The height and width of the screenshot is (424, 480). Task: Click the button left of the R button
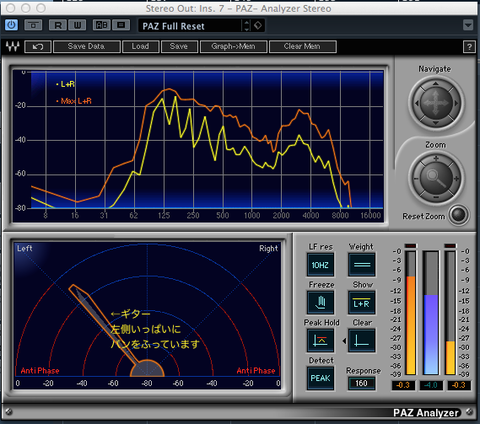(x=33, y=25)
